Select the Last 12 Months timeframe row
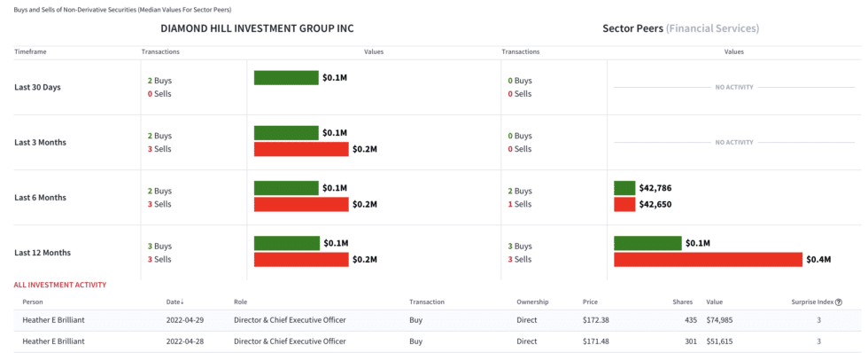Image resolution: width=868 pixels, height=353 pixels. tap(438, 253)
